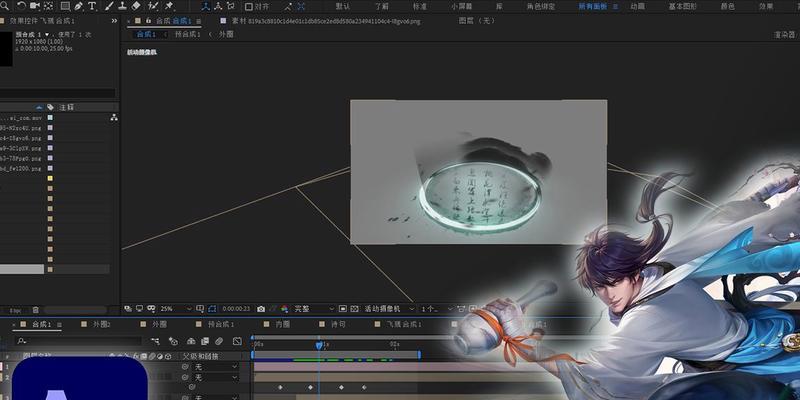Expand effect controls panel overflow chevron

coord(114,21)
